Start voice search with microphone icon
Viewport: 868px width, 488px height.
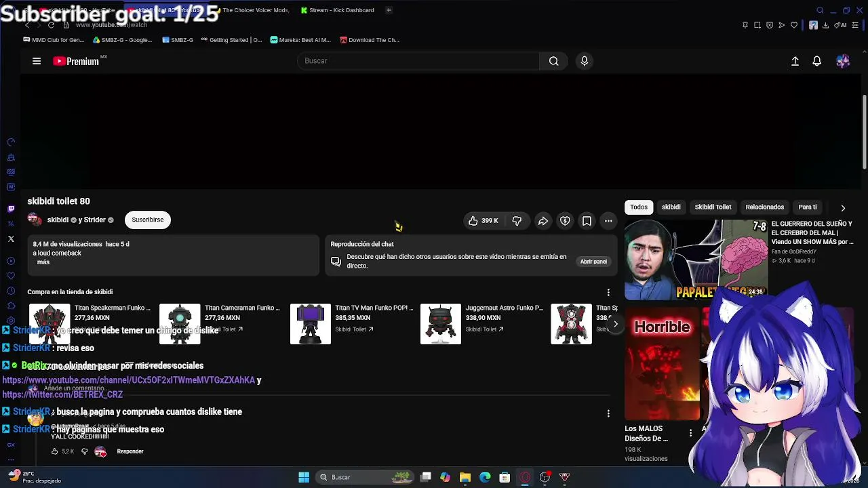click(x=585, y=61)
